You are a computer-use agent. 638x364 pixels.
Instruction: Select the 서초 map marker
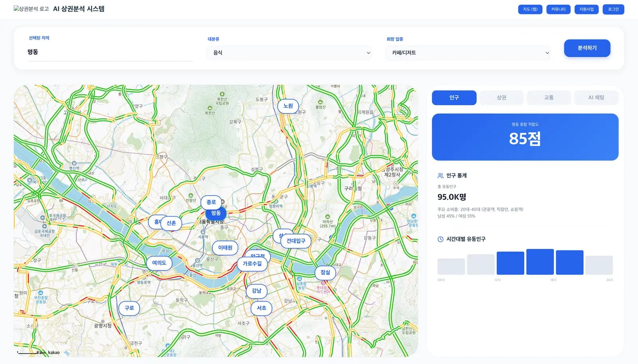pos(261,308)
